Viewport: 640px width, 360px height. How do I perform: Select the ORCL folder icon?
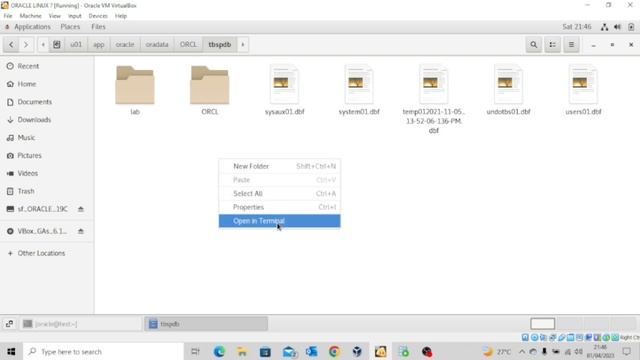coord(210,85)
